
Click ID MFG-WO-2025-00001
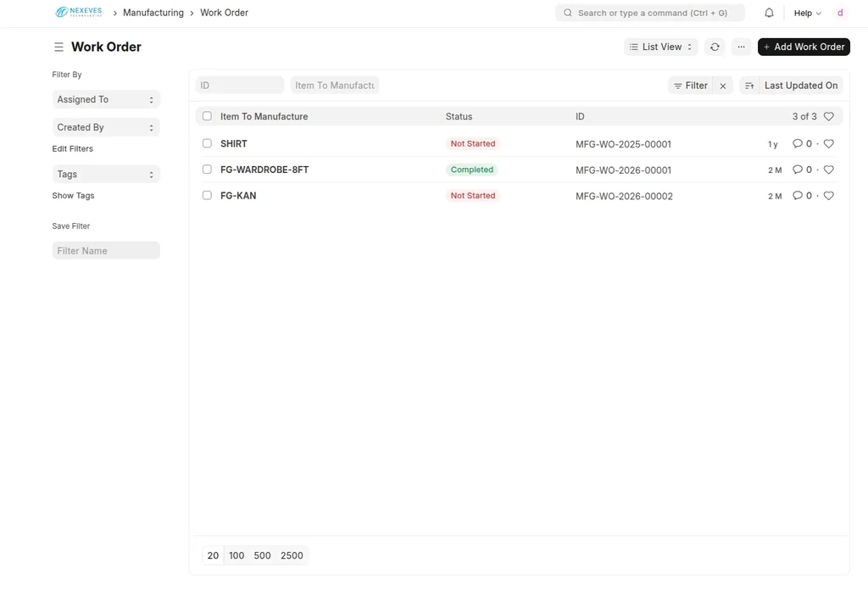[x=623, y=144]
